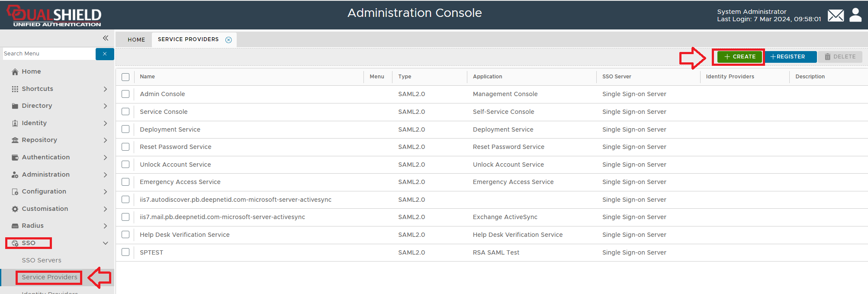The image size is (868, 294).
Task: Select the SPTEST row checkbox
Action: click(x=125, y=252)
